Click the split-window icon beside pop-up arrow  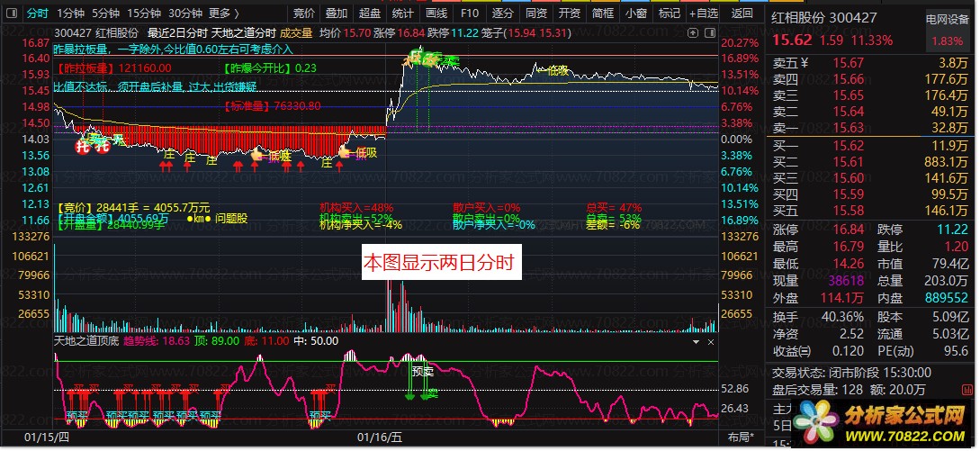click(x=710, y=32)
